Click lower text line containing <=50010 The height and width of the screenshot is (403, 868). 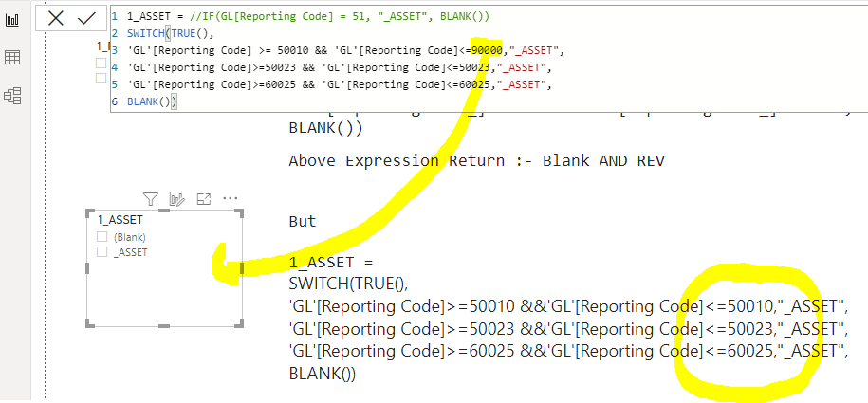coord(568,306)
